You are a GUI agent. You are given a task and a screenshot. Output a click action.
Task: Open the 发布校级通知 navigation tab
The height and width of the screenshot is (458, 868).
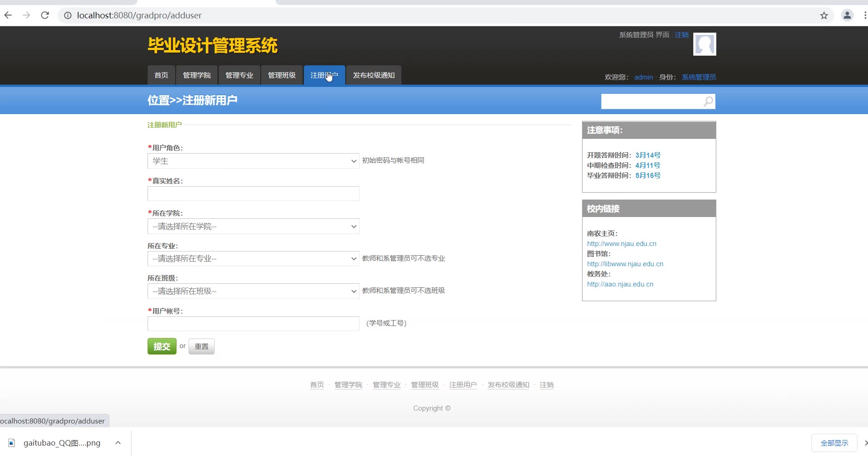373,75
